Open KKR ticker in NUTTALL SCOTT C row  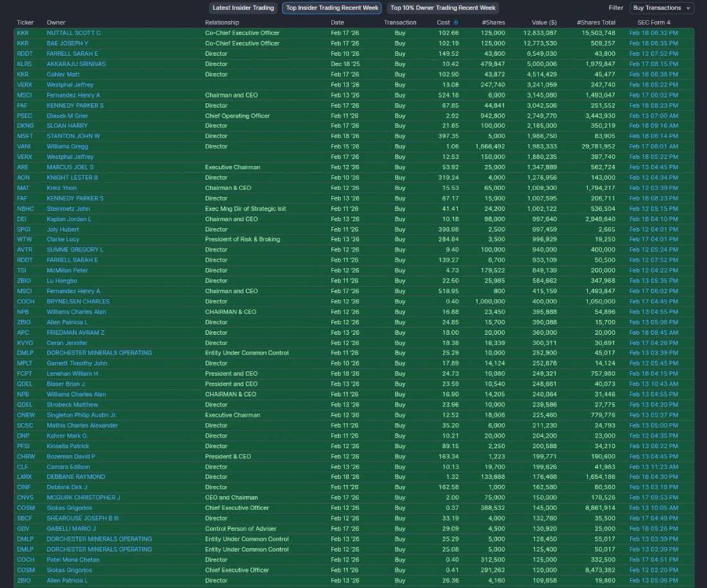(x=22, y=33)
